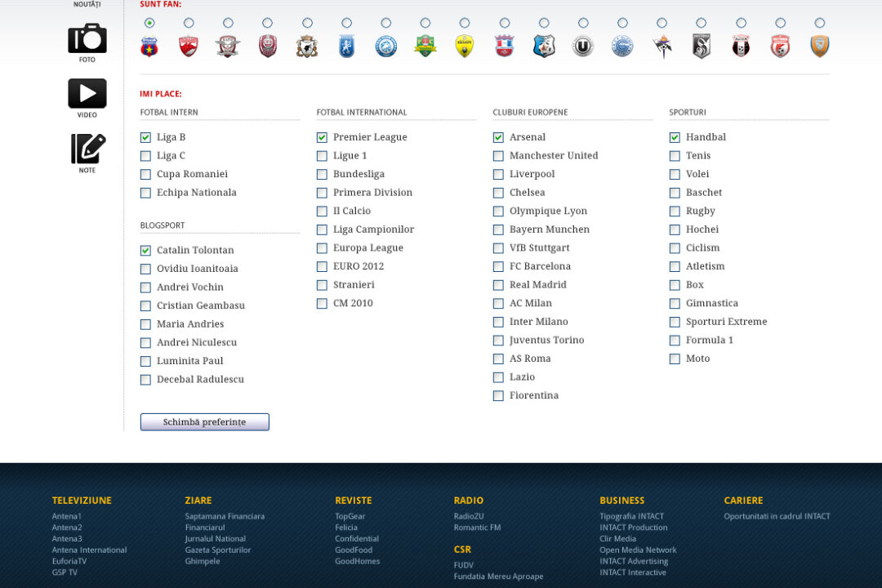Click the burgundy CFR Cluj crest
Viewport: 882px width, 588px height.
click(x=268, y=47)
